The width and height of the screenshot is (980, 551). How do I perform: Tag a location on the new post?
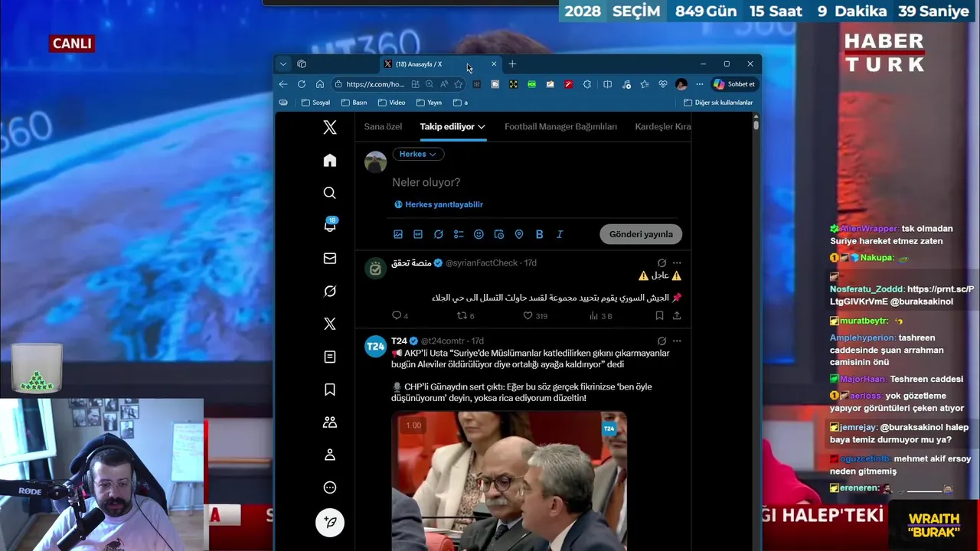coord(519,234)
